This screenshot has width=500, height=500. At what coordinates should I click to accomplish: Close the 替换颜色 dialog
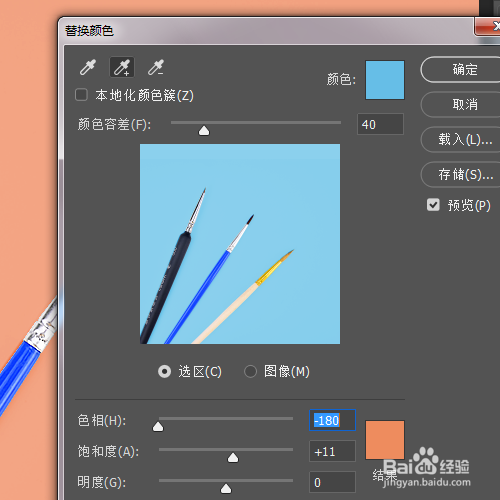tap(487, 26)
